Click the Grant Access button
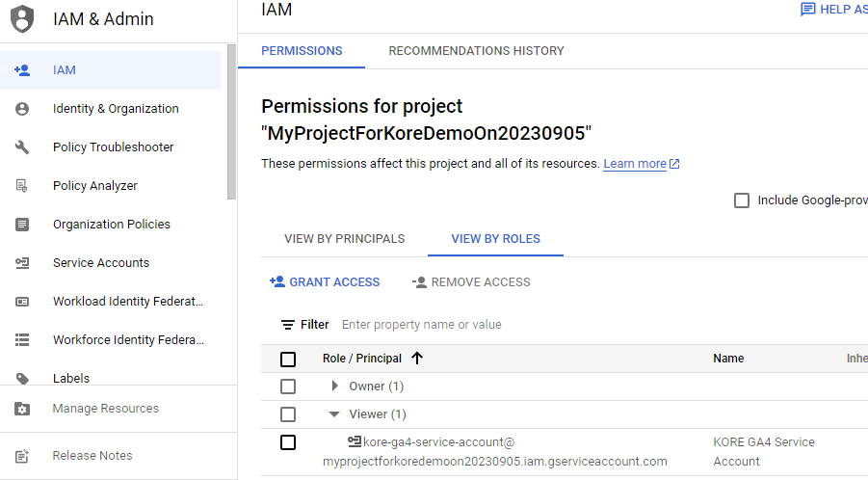 (x=325, y=282)
